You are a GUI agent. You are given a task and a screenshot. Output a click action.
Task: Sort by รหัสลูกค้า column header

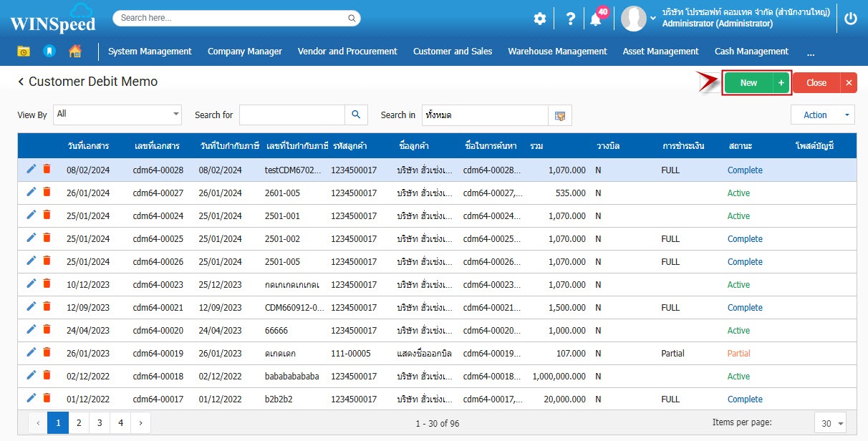(x=349, y=146)
